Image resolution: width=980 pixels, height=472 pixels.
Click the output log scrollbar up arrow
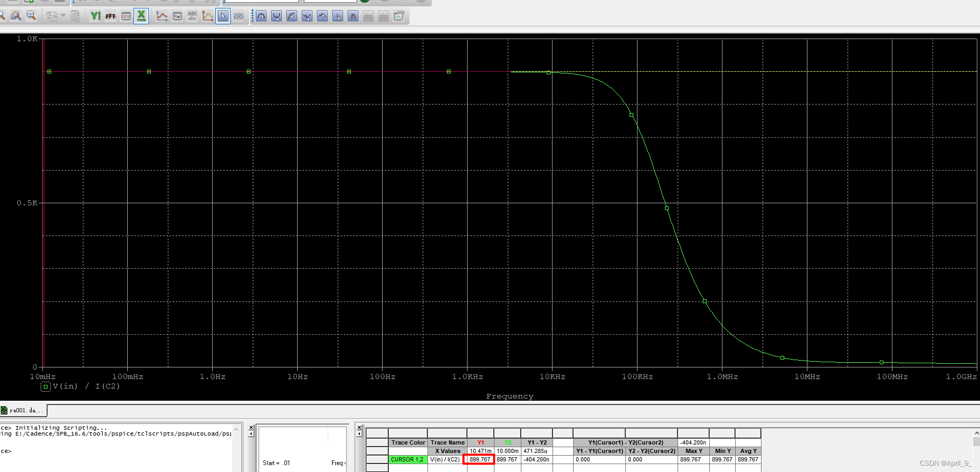[236, 429]
